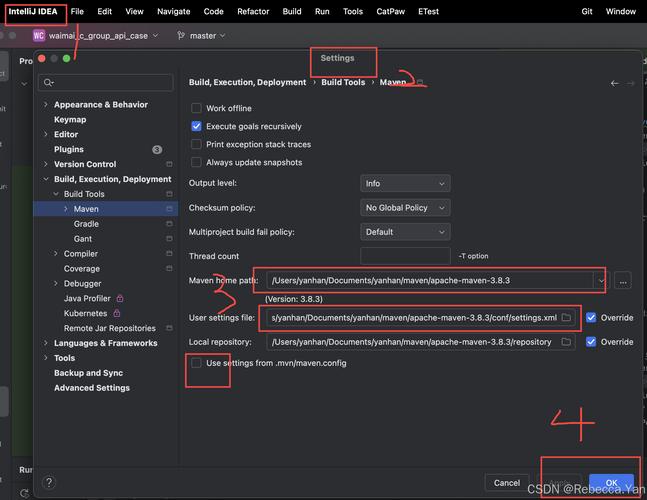Click the search icon in settings search box
Viewport: 647px width, 500px height.
(47, 82)
